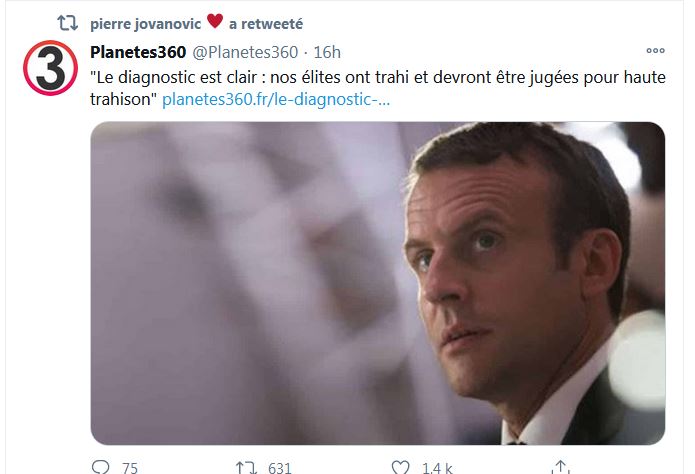The width and height of the screenshot is (695, 474).
Task: Click the reply count 75
Action: click(129, 467)
